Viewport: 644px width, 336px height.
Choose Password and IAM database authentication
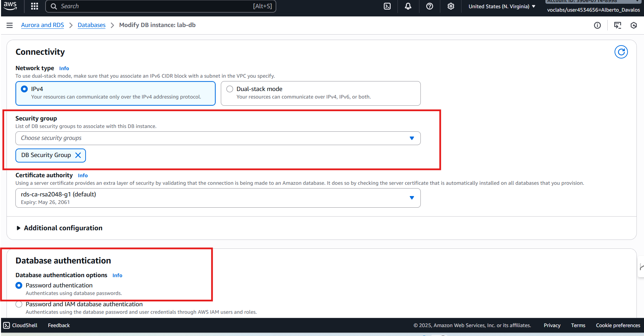[x=19, y=304]
